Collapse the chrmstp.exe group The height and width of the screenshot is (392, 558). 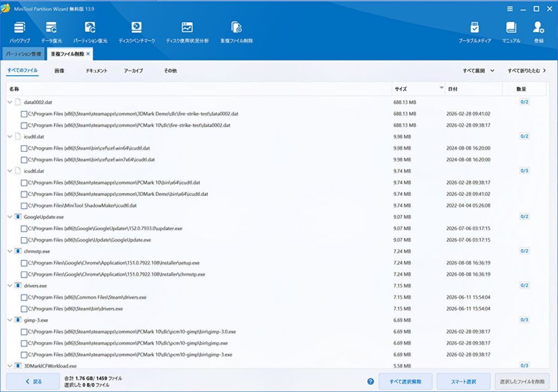click(10, 251)
